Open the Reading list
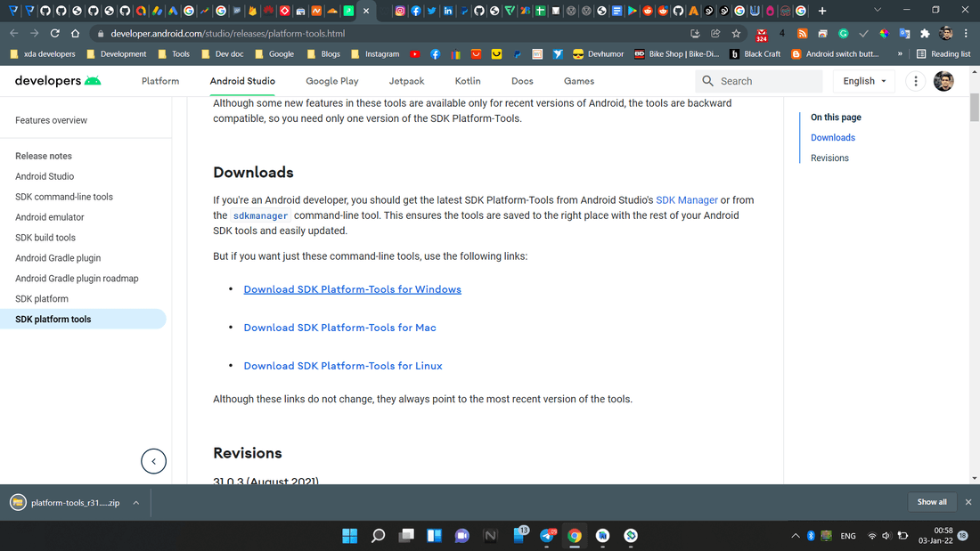Image resolution: width=980 pixels, height=551 pixels. (x=943, y=54)
